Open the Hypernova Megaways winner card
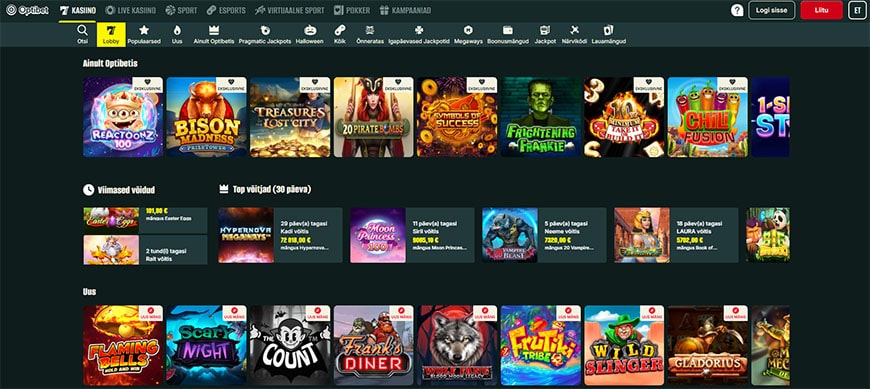The height and width of the screenshot is (389, 870). [280, 235]
